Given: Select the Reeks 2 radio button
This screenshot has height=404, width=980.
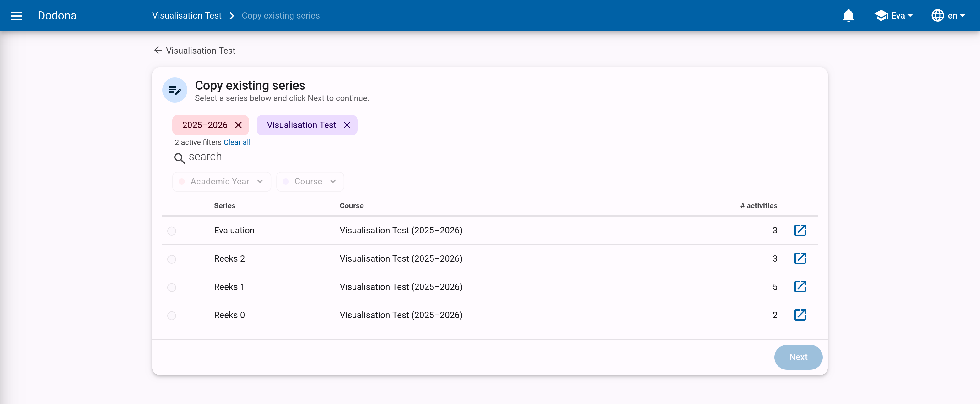Looking at the screenshot, I should coord(172,259).
